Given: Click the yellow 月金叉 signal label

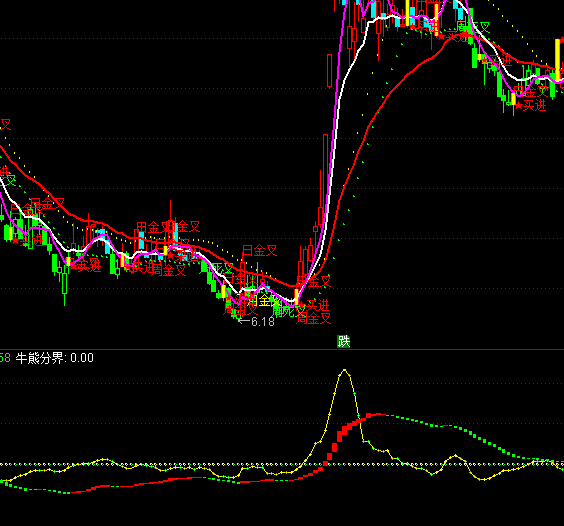Looking at the screenshot, I should tap(264, 300).
